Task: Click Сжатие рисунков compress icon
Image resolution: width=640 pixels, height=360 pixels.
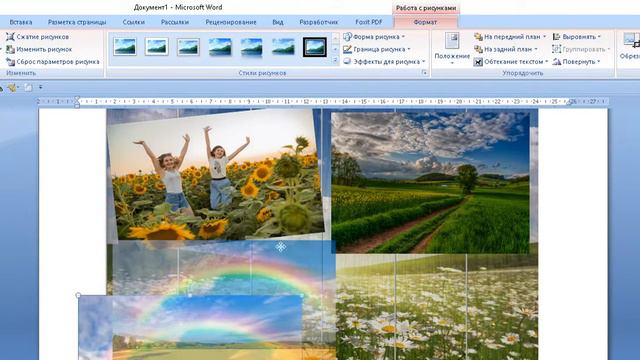Action: pos(10,37)
